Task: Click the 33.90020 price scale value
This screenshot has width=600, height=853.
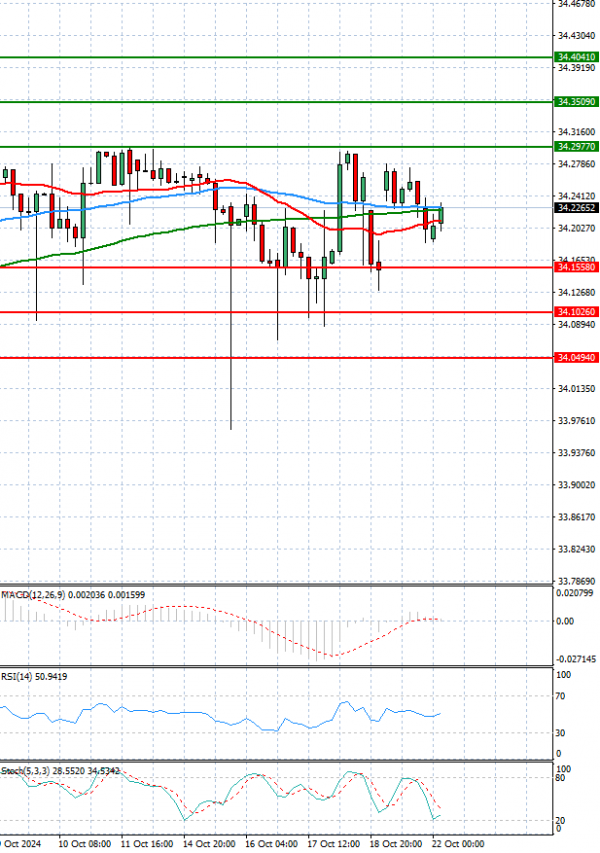Action: click(577, 485)
